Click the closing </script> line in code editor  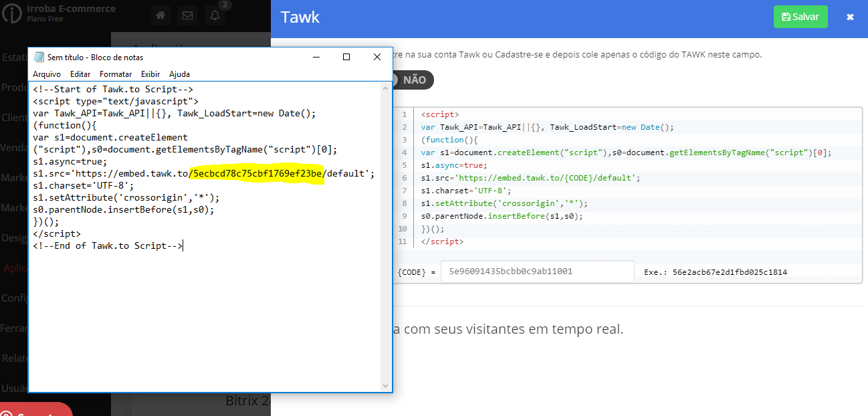click(442, 241)
